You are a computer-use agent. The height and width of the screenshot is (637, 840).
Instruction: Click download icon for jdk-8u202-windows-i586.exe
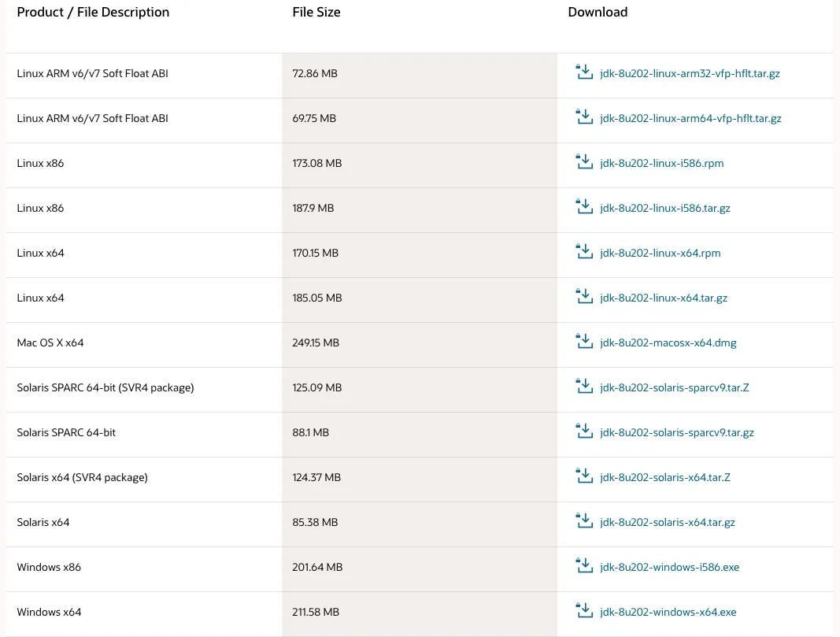coord(584,566)
